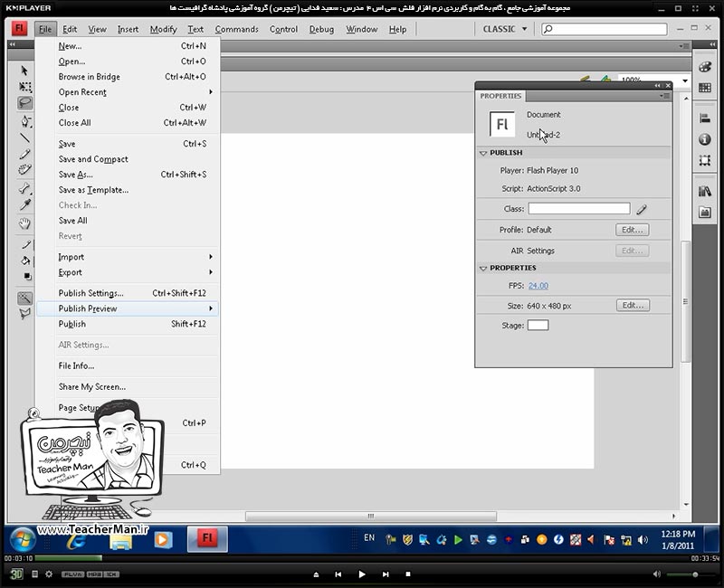Select the Hand tool
724x588 pixels.
coord(25,224)
